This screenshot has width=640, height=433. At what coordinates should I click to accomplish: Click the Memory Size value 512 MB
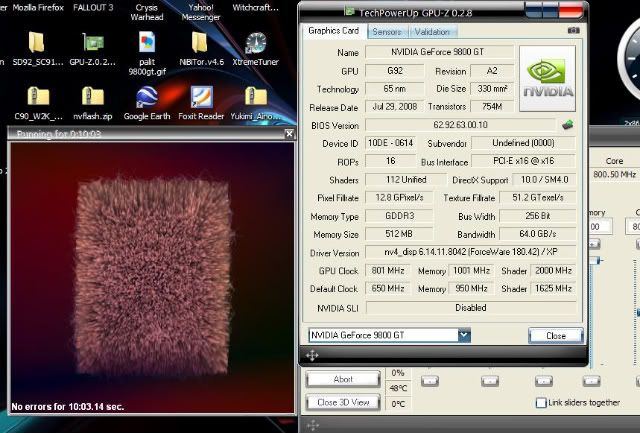[x=399, y=234]
